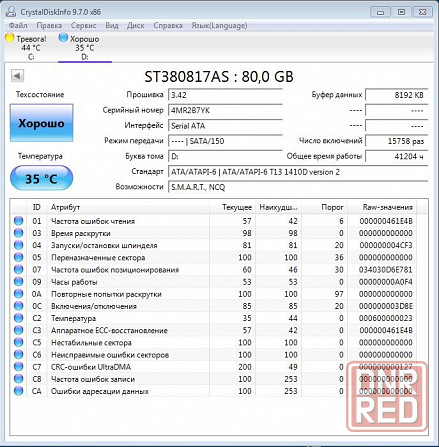Click the Наихудш... column header
Image resolution: width=439 pixels, height=447 pixels.
click(x=278, y=207)
